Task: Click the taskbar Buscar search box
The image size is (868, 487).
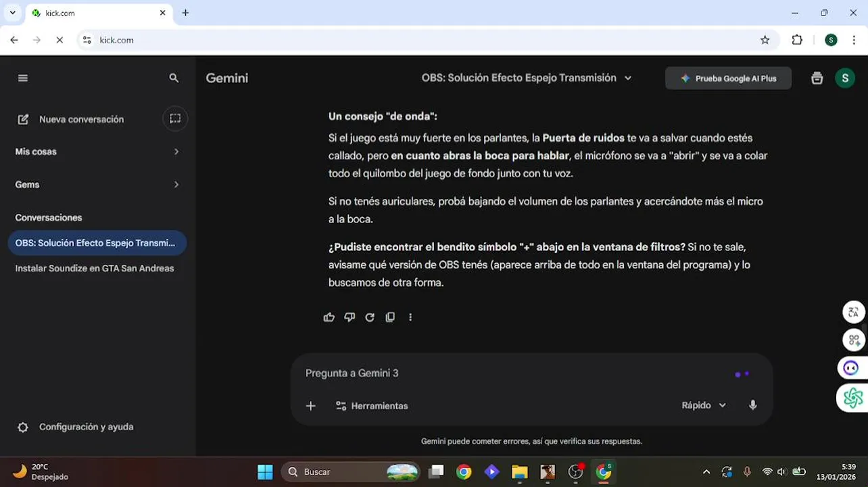Action: coord(350,471)
